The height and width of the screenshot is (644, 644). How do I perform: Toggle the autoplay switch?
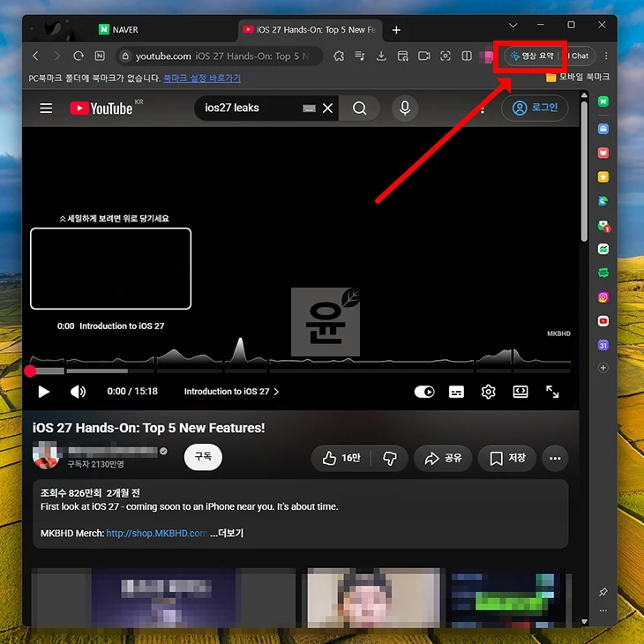(424, 392)
